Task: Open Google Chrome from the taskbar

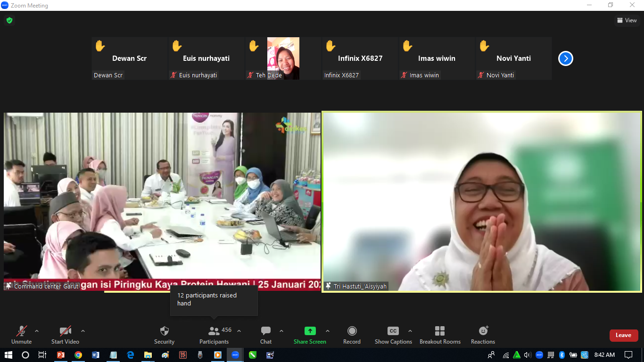Action: click(78, 355)
